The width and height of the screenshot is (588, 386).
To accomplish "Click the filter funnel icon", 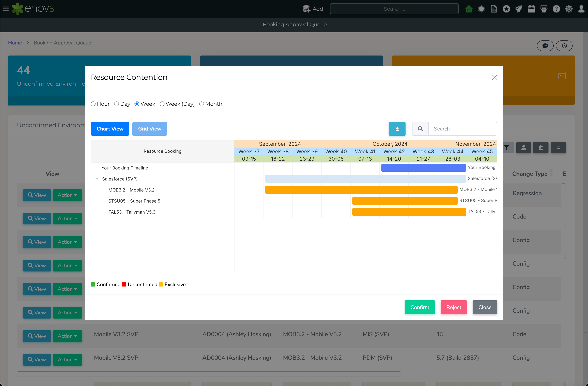I will pos(507,148).
